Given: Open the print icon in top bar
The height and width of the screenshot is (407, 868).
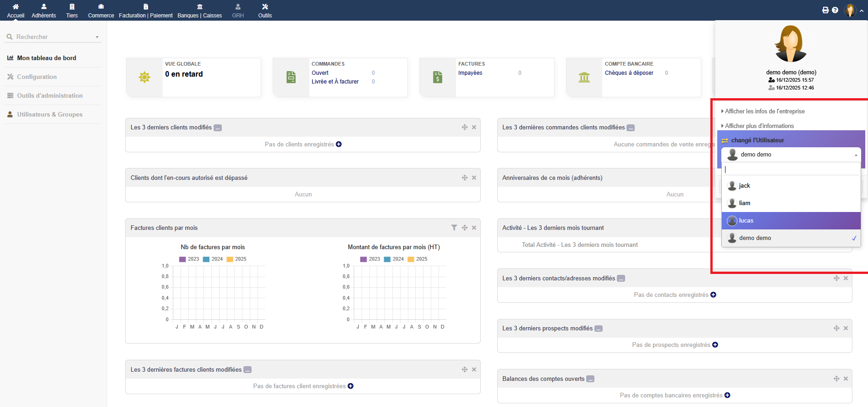Looking at the screenshot, I should [825, 10].
